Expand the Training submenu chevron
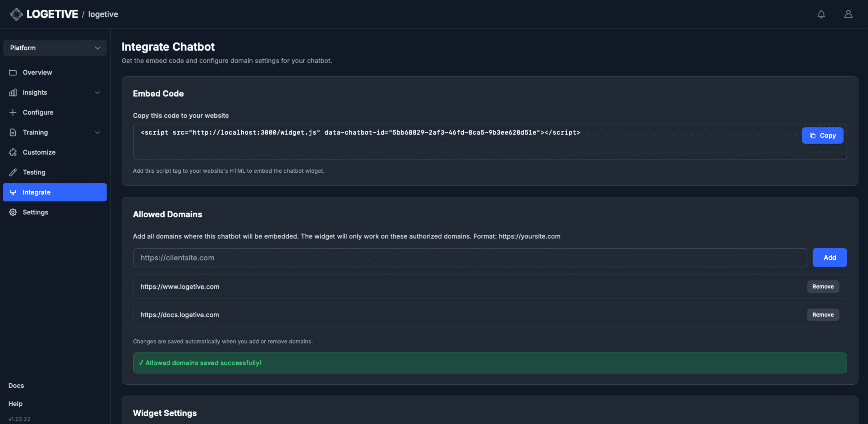 click(x=97, y=133)
